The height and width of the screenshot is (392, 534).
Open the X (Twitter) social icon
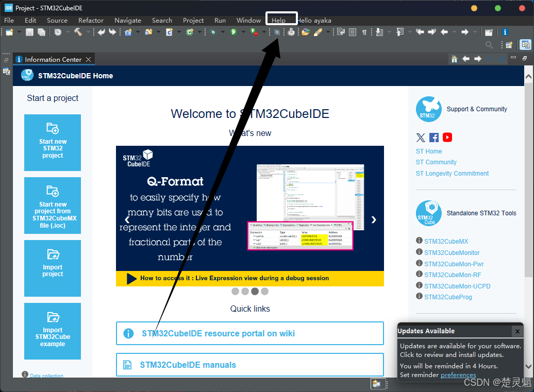click(421, 138)
